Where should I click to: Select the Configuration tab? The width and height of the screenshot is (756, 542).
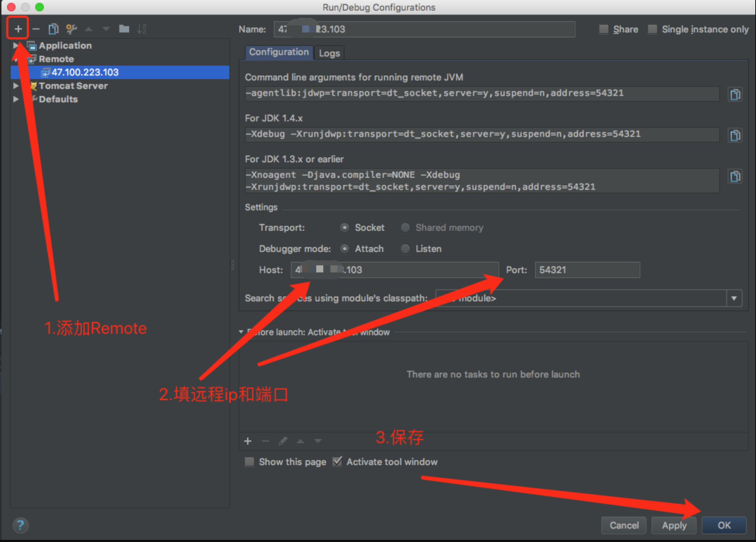(x=279, y=52)
